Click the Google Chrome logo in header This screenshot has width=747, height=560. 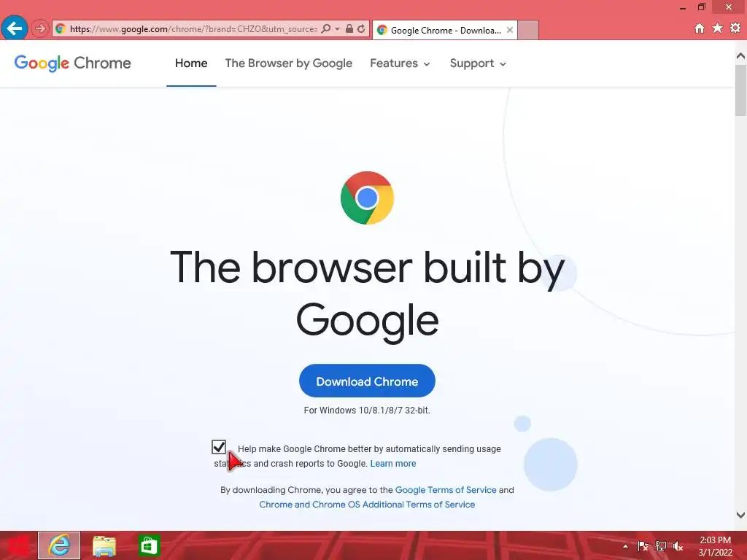click(72, 63)
